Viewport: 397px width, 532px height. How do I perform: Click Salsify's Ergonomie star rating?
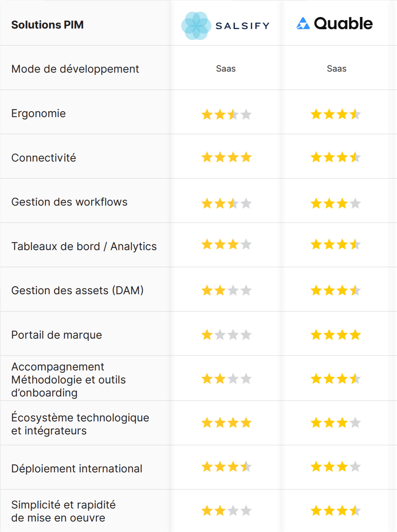point(226,115)
